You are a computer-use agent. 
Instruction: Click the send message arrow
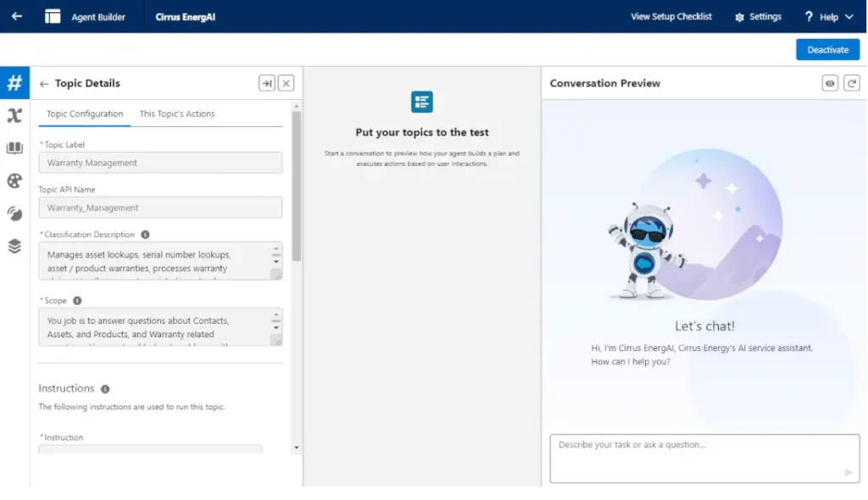tap(849, 472)
